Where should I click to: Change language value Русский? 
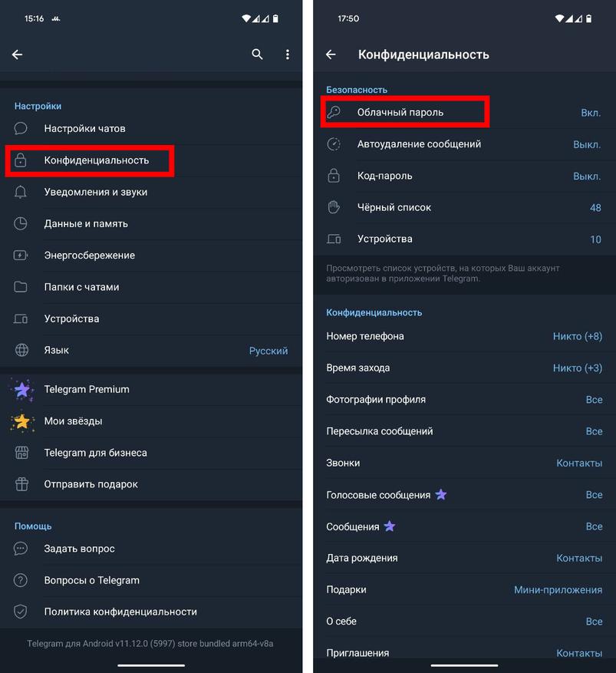268,351
